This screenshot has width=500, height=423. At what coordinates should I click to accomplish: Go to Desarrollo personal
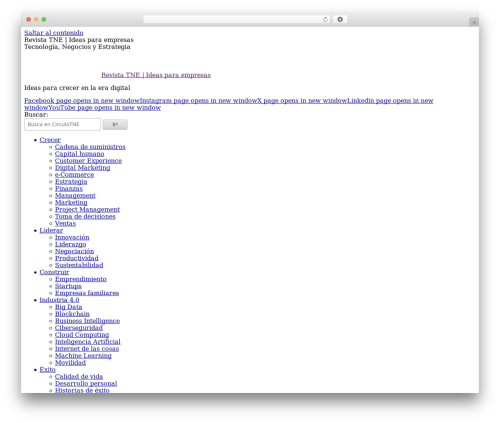[x=86, y=384]
